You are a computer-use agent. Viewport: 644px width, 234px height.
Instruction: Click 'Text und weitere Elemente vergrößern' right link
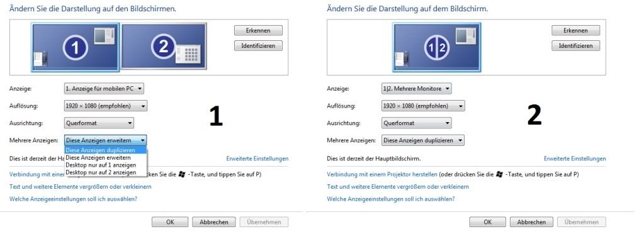398,186
